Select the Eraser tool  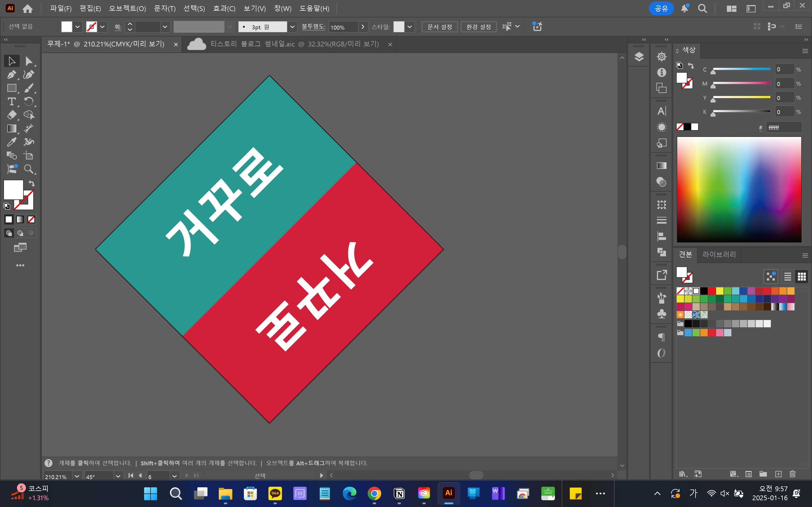(11, 115)
